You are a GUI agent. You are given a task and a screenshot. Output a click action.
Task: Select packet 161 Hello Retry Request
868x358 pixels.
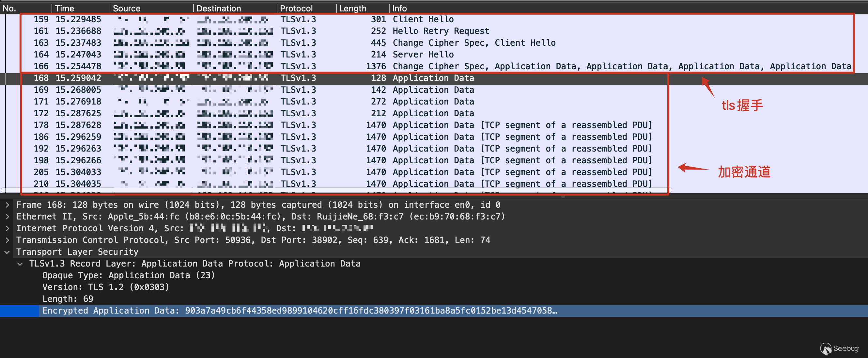(441, 31)
